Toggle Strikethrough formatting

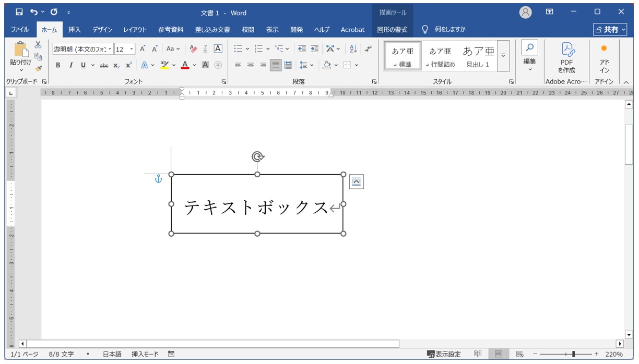coord(104,65)
